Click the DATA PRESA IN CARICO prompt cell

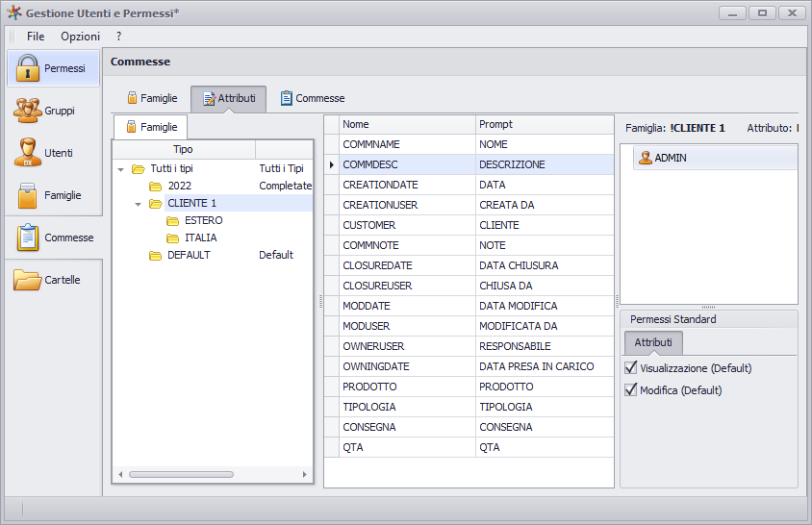pyautogui.click(x=545, y=366)
